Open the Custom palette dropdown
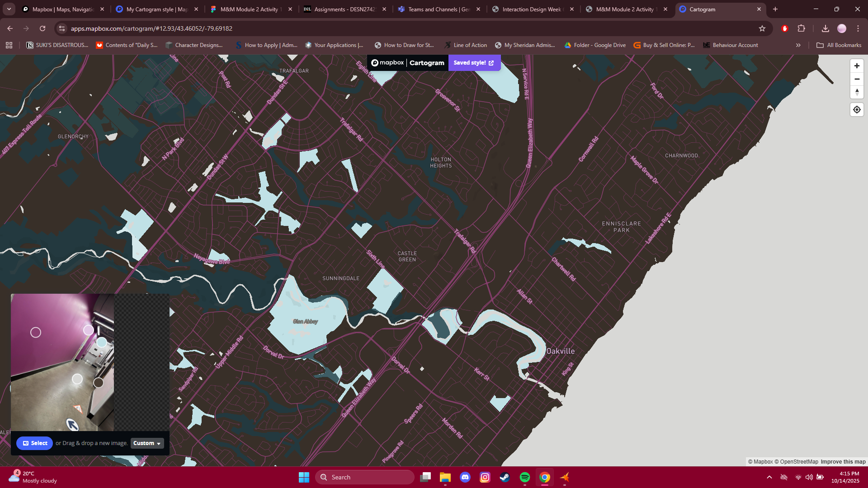Viewport: 868px width, 488px height. tap(146, 443)
